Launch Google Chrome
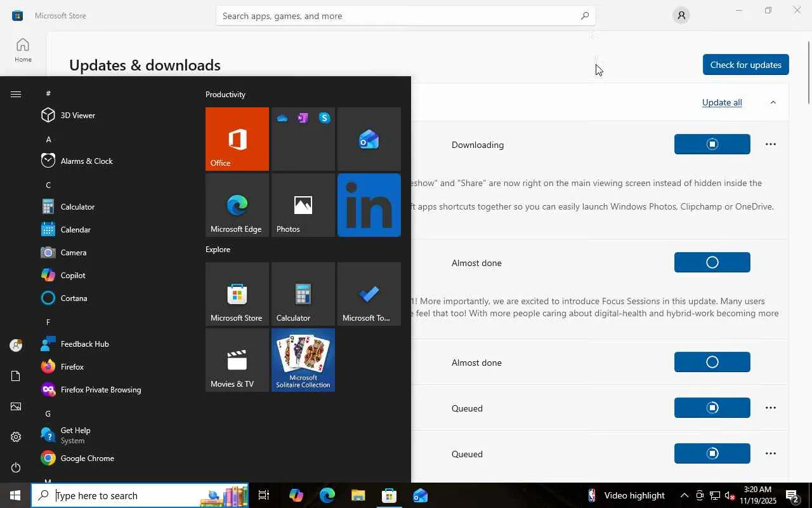The image size is (812, 508). [x=114, y=458]
